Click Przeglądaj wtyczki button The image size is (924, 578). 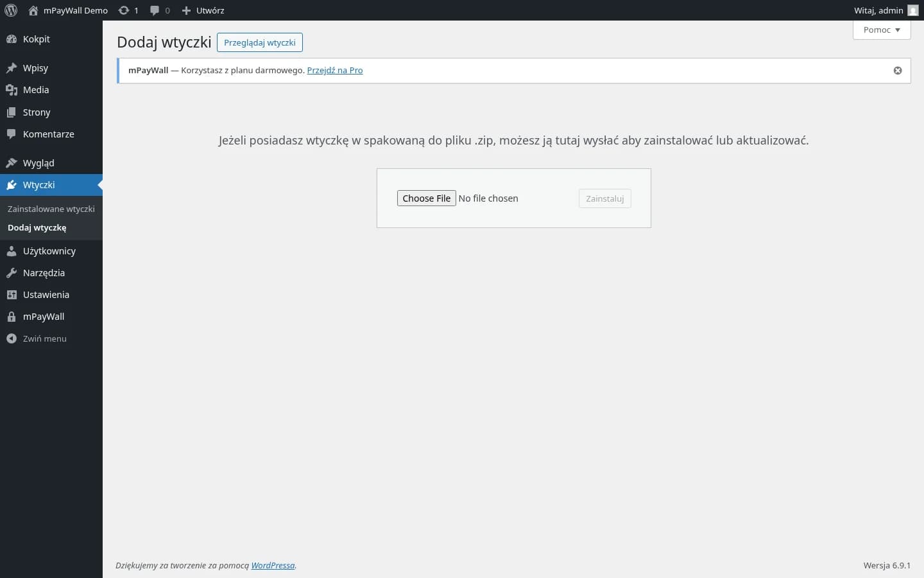(259, 42)
